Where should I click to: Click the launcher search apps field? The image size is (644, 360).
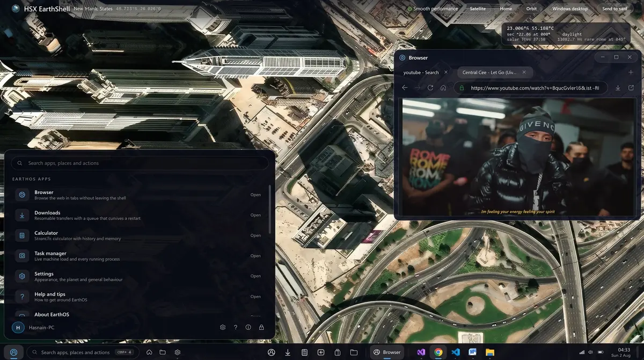click(x=140, y=163)
